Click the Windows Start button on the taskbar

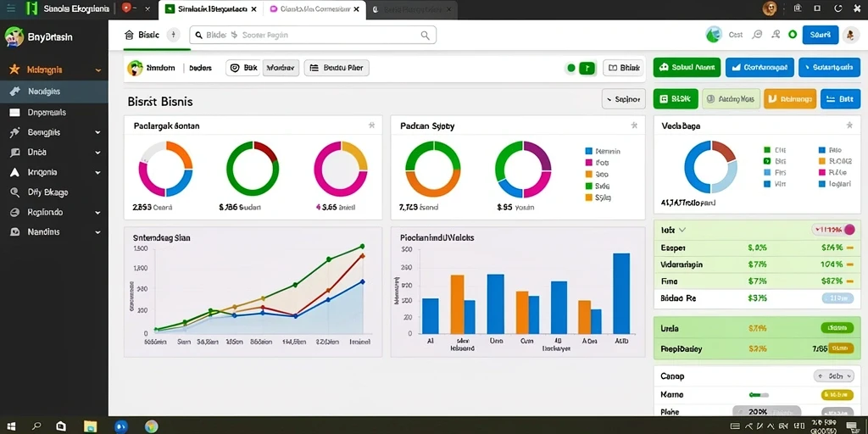(x=10, y=426)
